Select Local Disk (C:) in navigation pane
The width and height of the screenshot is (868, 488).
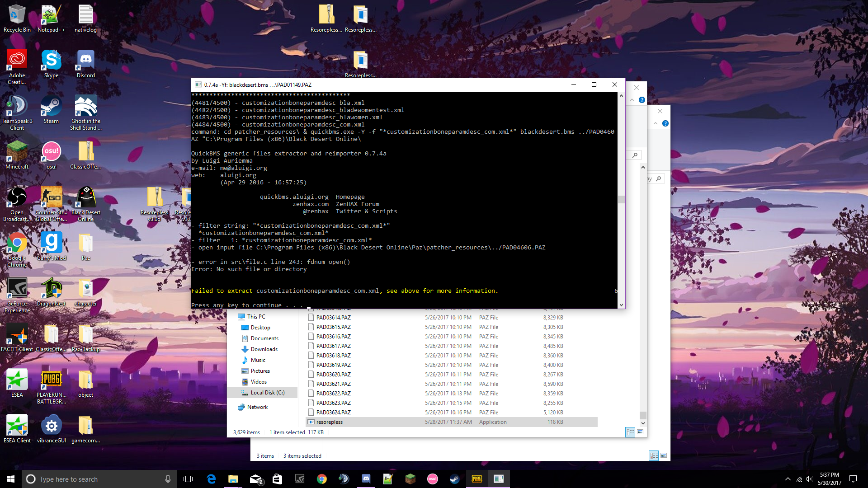tap(267, 393)
